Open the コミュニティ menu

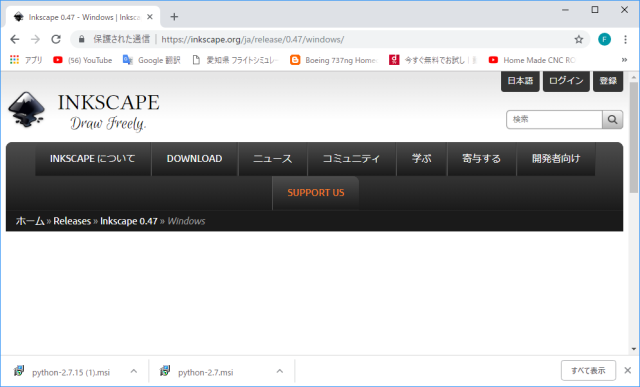coord(351,159)
